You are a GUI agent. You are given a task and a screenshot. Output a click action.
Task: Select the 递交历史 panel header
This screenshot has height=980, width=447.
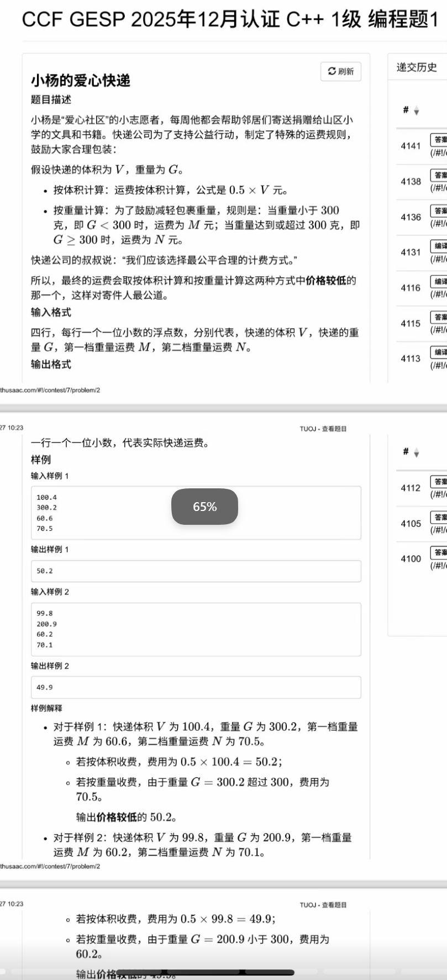pyautogui.click(x=417, y=67)
